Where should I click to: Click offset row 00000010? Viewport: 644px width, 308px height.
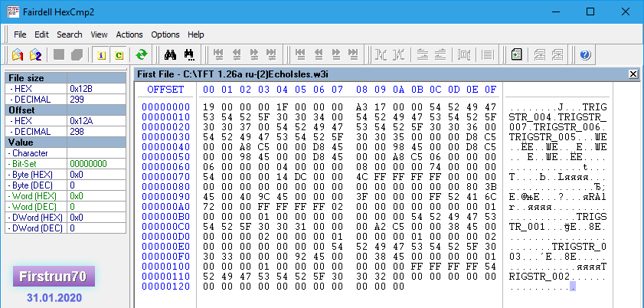[166, 117]
